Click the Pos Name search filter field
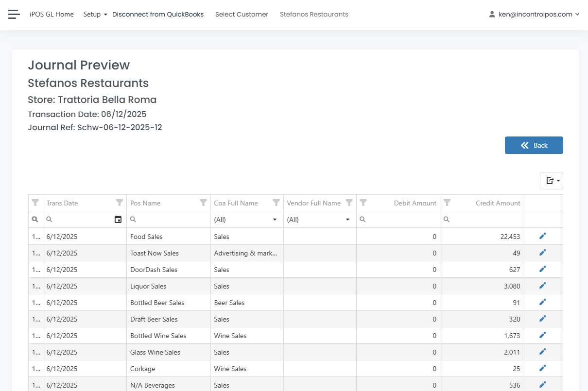 (170, 220)
